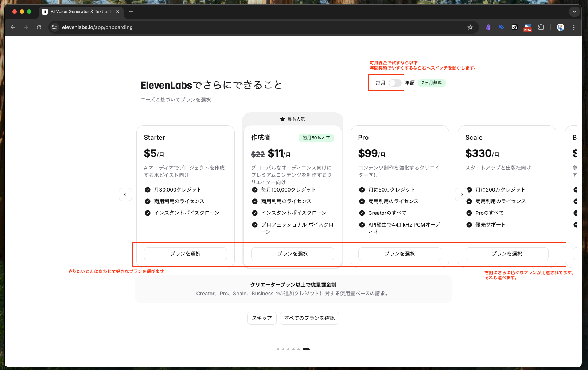Choose the 作成者 plan select button
Viewport: 588px width, 370px height.
pos(292,254)
